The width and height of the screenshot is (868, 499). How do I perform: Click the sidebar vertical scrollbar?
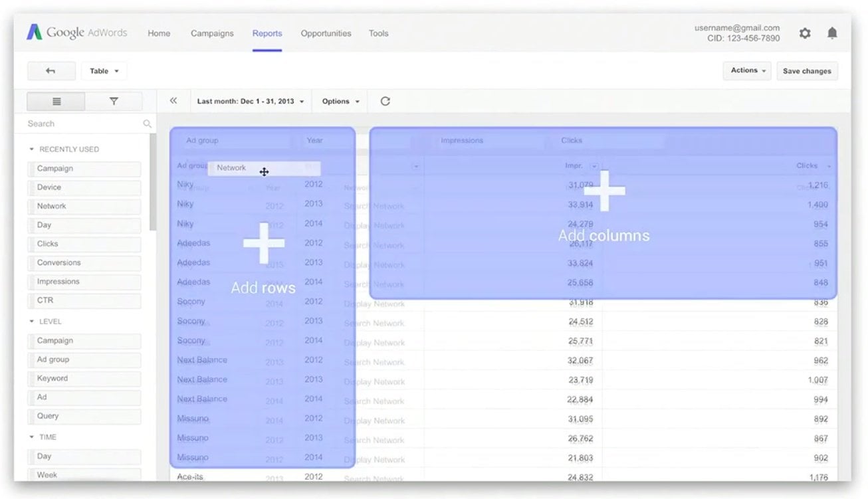(x=153, y=181)
